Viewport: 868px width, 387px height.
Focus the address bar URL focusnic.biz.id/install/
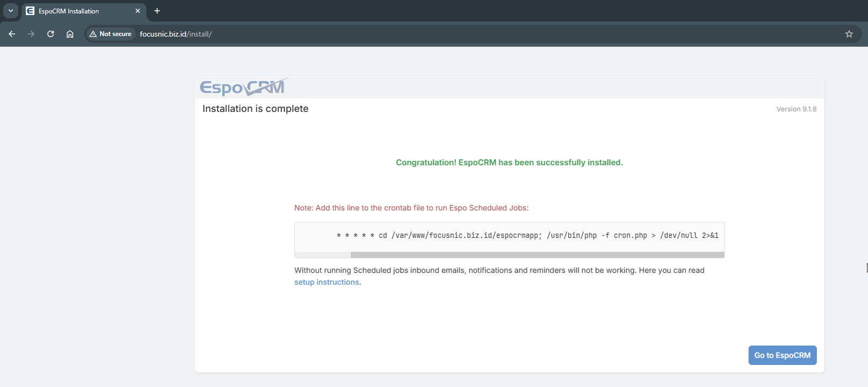(175, 34)
